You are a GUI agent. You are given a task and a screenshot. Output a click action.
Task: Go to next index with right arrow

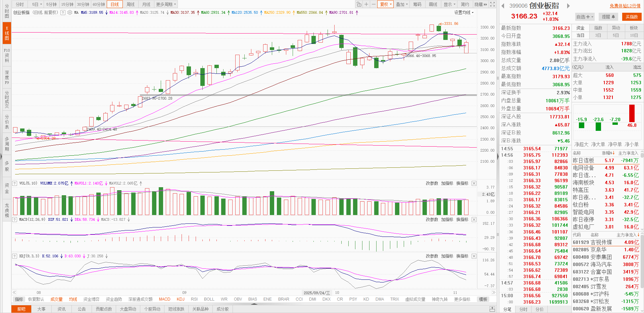pos(568,6)
